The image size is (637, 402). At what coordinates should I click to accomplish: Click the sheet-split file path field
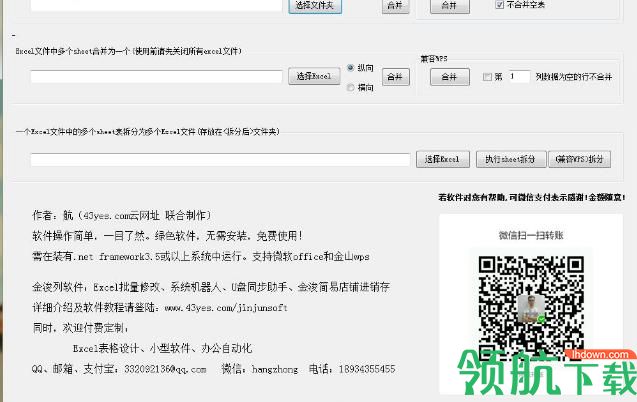(220, 160)
